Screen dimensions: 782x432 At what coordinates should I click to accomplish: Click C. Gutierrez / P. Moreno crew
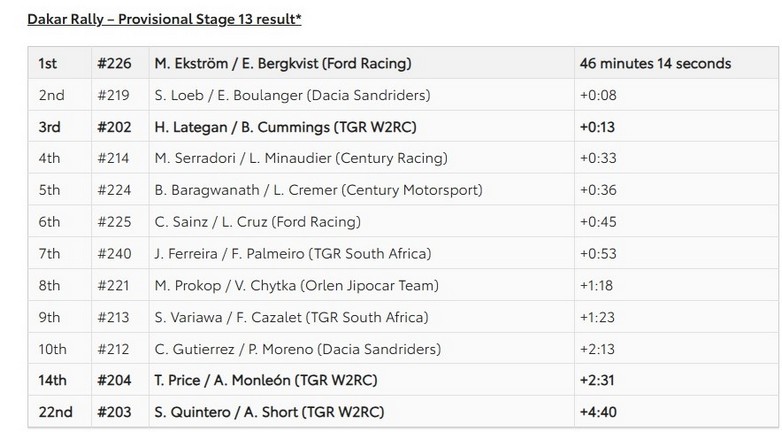tap(297, 349)
